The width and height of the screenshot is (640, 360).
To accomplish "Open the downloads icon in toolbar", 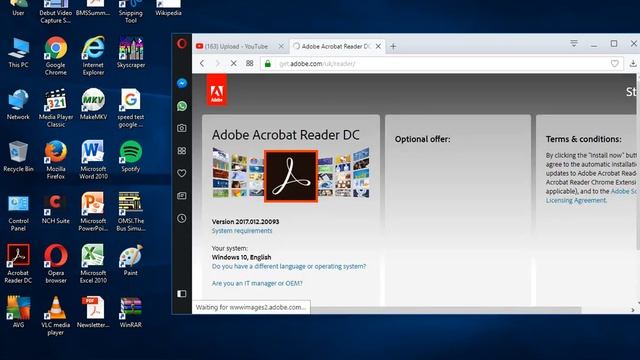I will 633,64.
